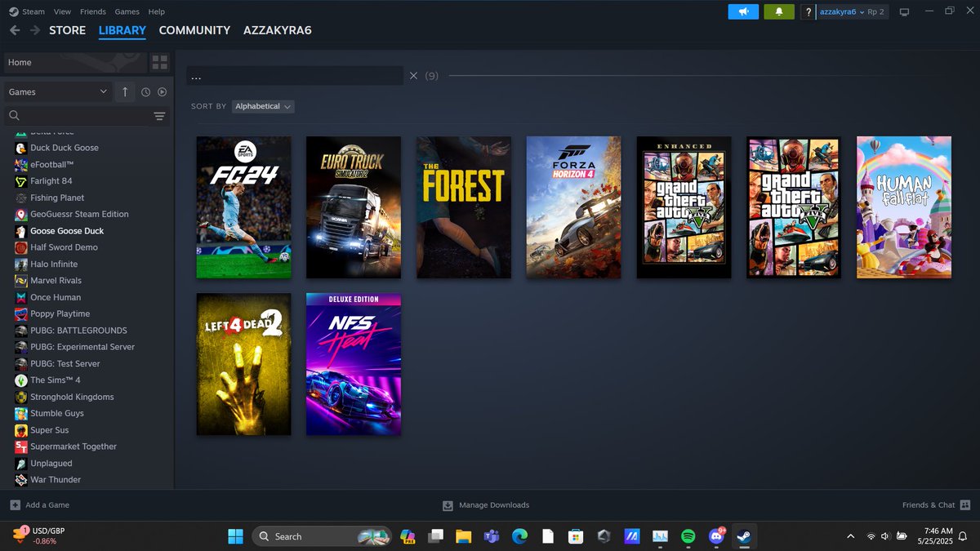Go to the COMMUNITY tab

pyautogui.click(x=194, y=30)
